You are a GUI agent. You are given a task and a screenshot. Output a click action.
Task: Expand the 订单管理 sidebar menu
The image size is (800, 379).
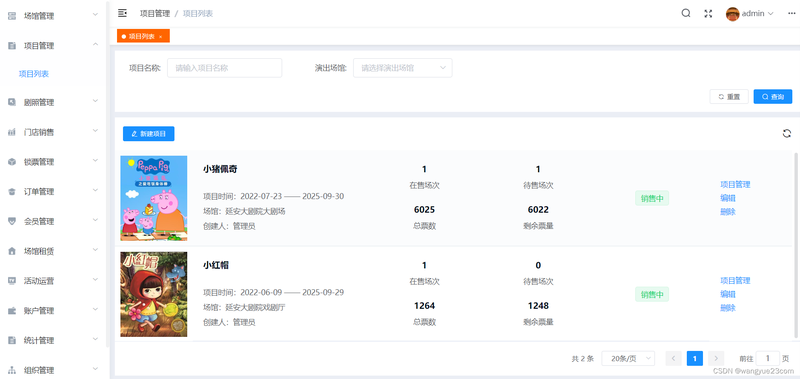(x=53, y=192)
